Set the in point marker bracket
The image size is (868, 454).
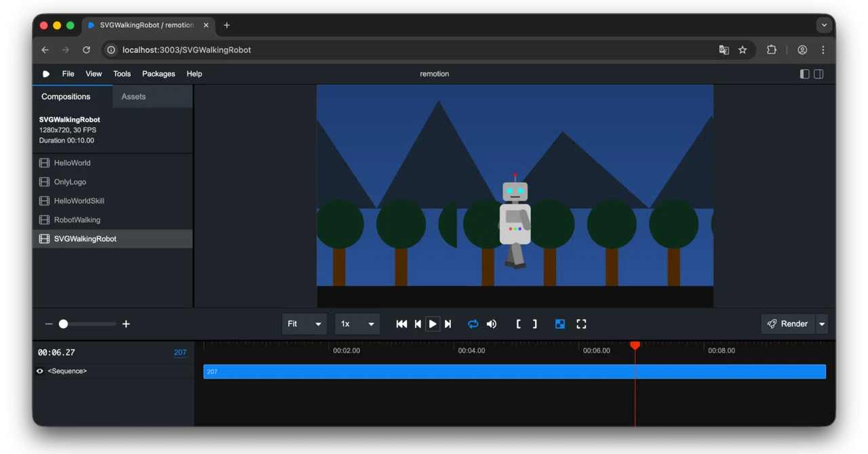coord(518,324)
